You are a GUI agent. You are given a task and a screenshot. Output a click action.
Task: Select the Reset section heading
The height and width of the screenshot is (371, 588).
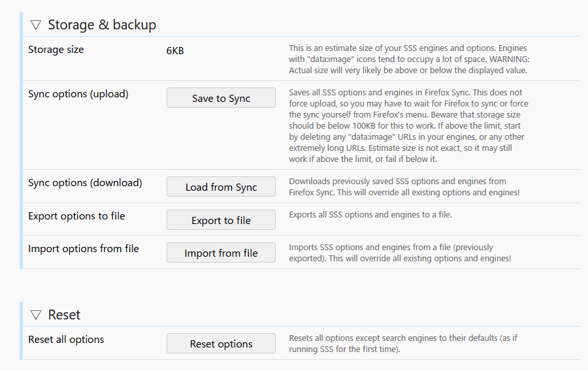[x=64, y=315]
